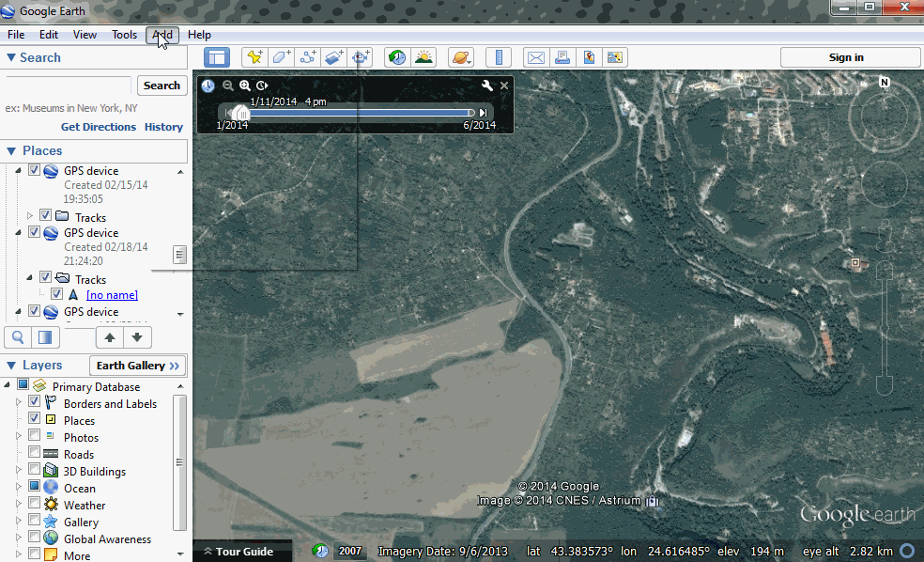Open the Tools menu
924x562 pixels.
click(124, 35)
